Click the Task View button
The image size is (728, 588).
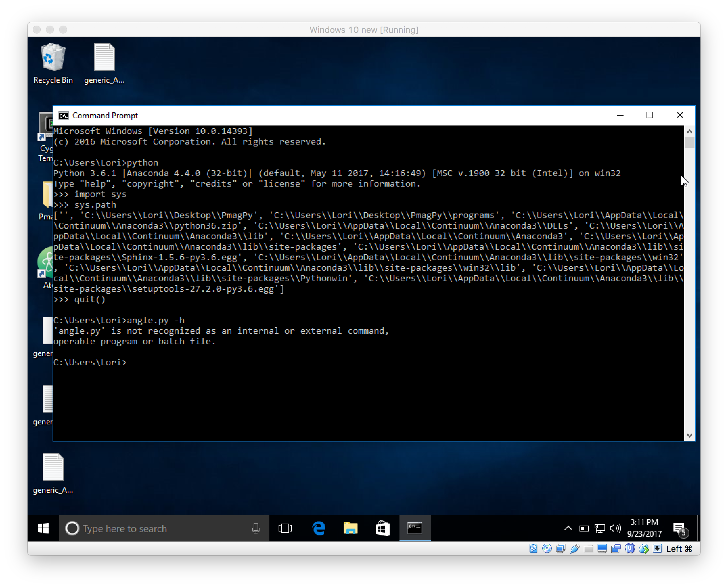[285, 528]
